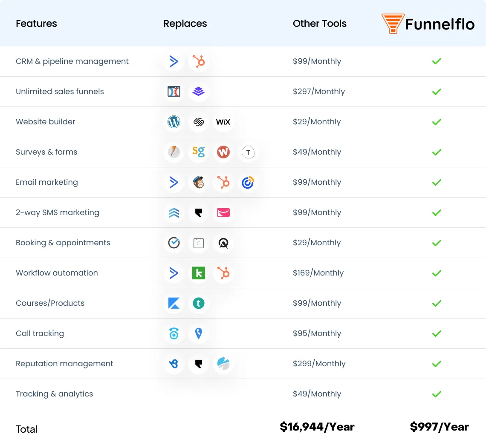
Task: Click the "Other Tools" column header
Action: pyautogui.click(x=320, y=24)
